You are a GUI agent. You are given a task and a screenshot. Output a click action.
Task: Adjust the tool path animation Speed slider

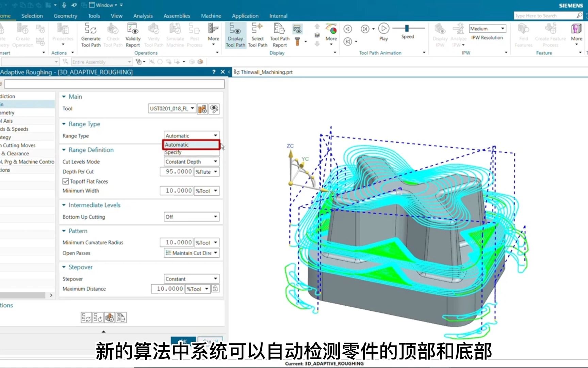pyautogui.click(x=407, y=29)
